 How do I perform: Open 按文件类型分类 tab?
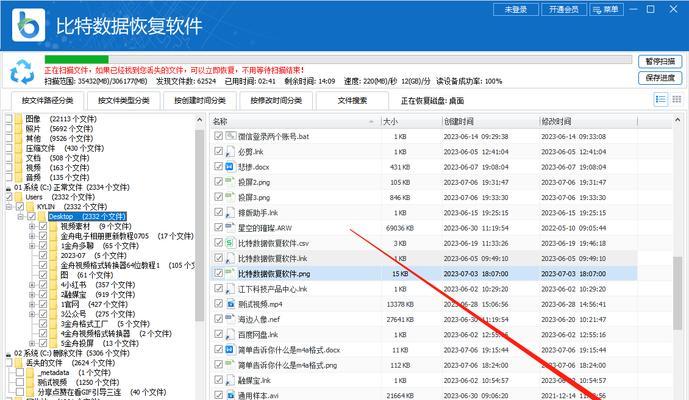(123, 101)
